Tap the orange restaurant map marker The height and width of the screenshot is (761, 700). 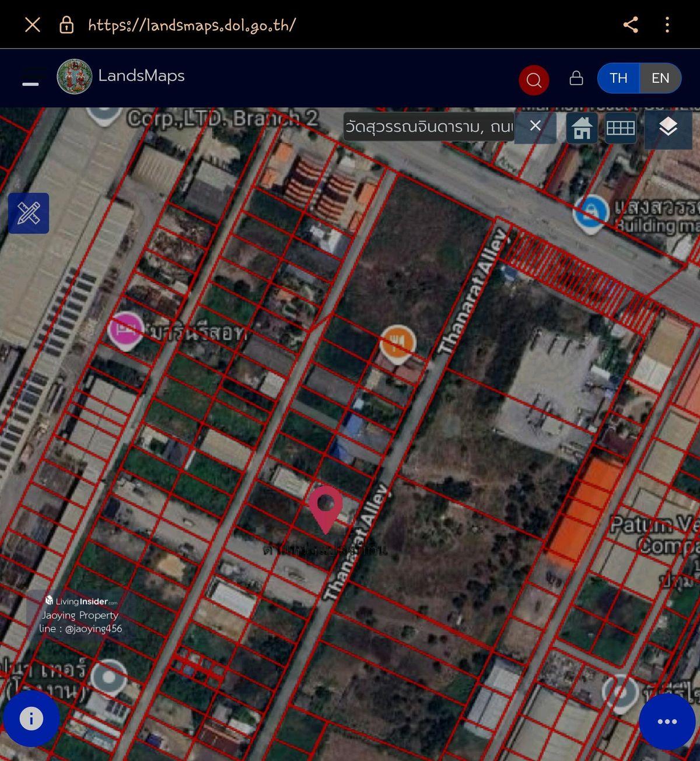point(398,342)
